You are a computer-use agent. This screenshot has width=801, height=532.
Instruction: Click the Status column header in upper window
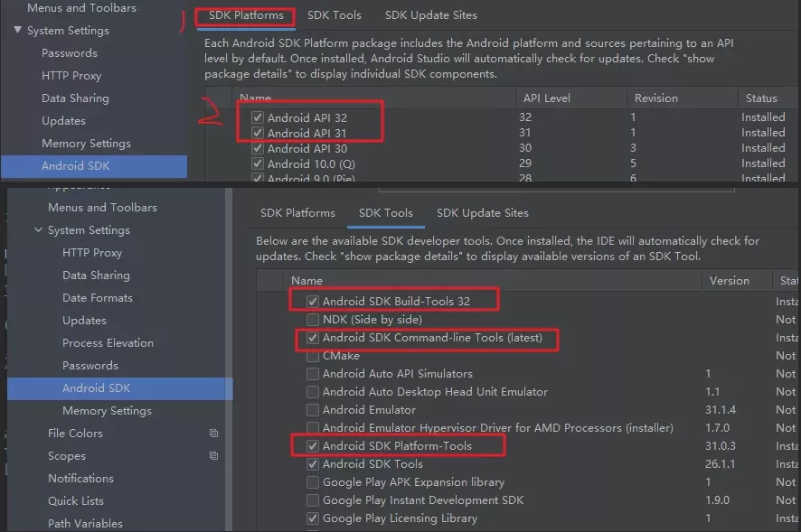761,98
